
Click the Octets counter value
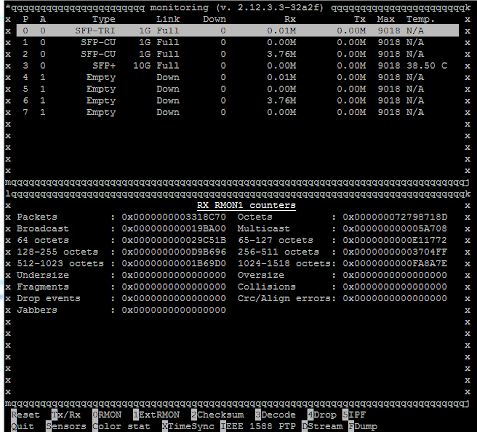pos(395,217)
